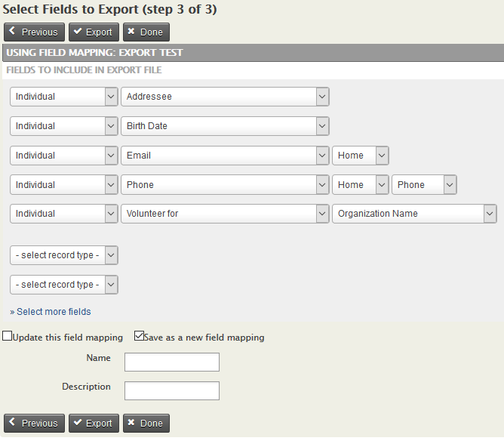The width and height of the screenshot is (504, 441).
Task: Click the top Export button
Action: click(94, 32)
